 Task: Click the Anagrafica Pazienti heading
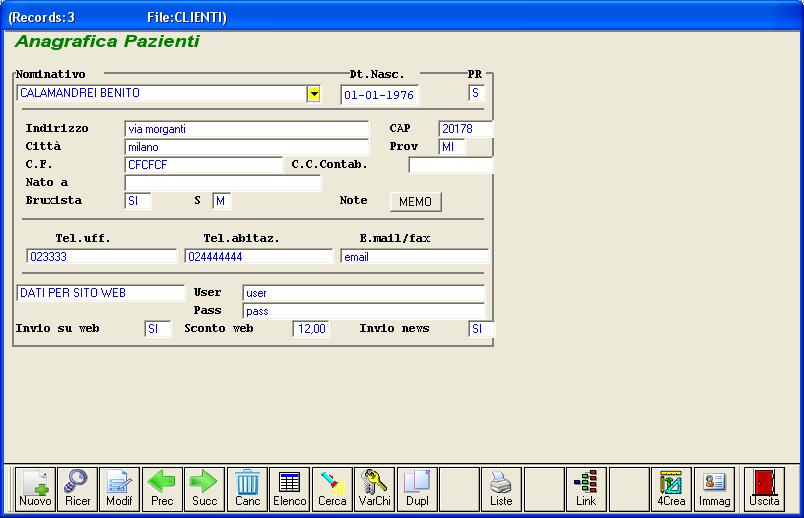click(107, 41)
